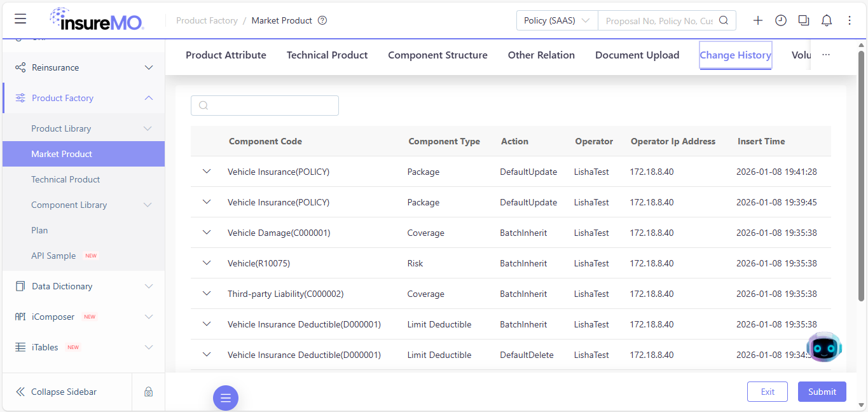Screen dimensions: 868x412
Task: Click the multi-window icon in the header
Action: click(x=804, y=20)
